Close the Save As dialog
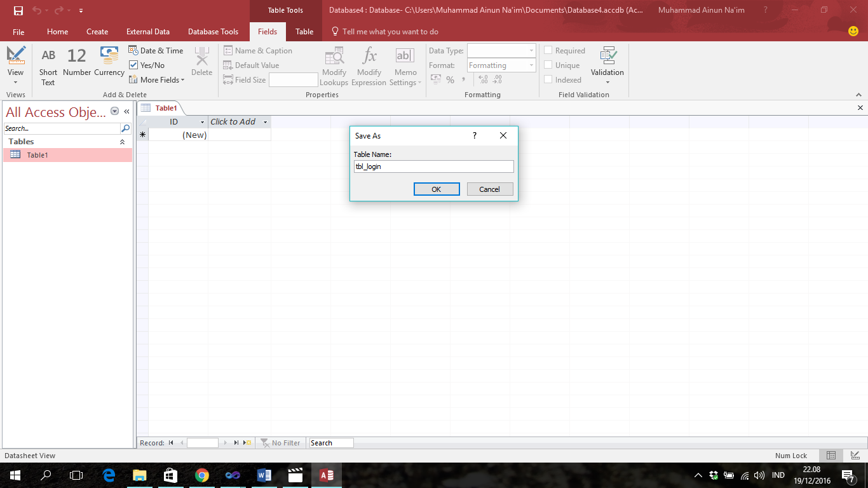The image size is (868, 488). click(x=503, y=136)
